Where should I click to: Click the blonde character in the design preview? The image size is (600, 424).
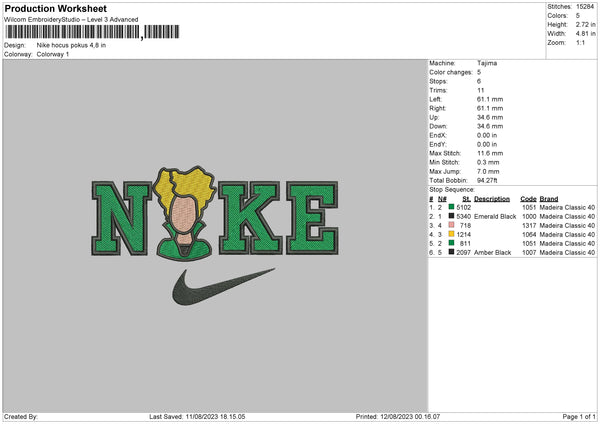click(x=184, y=213)
